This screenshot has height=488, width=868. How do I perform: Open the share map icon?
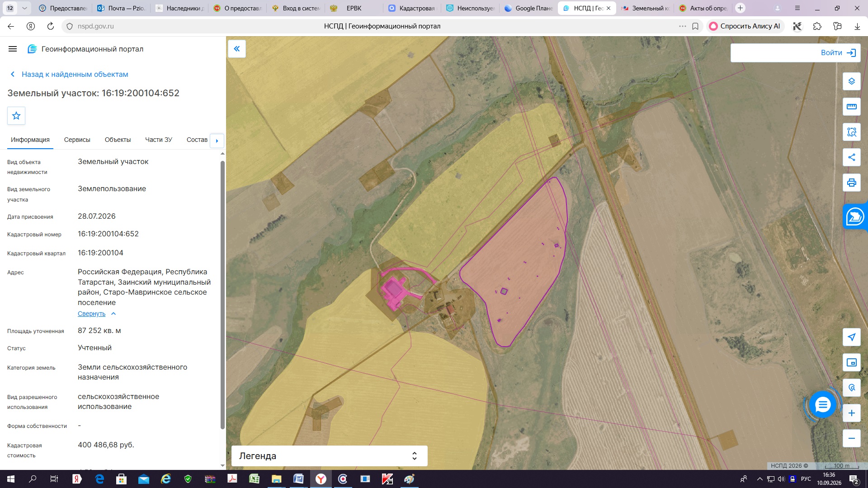click(x=851, y=157)
